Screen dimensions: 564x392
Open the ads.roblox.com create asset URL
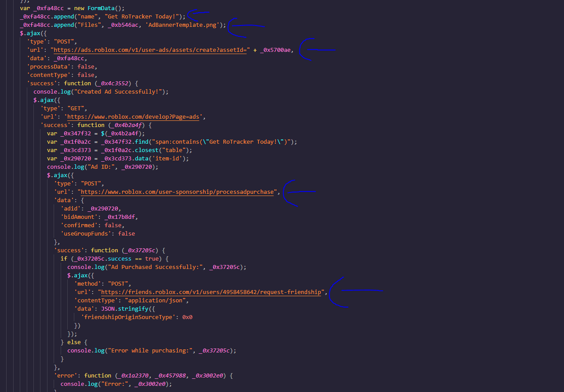[149, 50]
